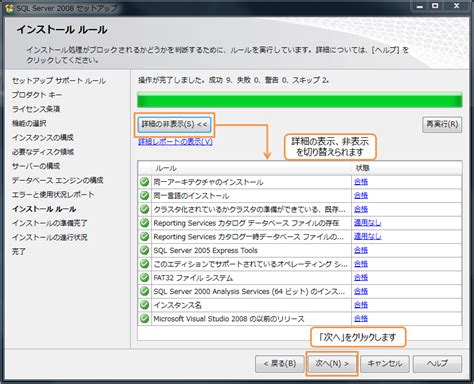The width and height of the screenshot is (474, 384).
Task: Open 合格 link for インスタンス名
Action: pyautogui.click(x=361, y=305)
